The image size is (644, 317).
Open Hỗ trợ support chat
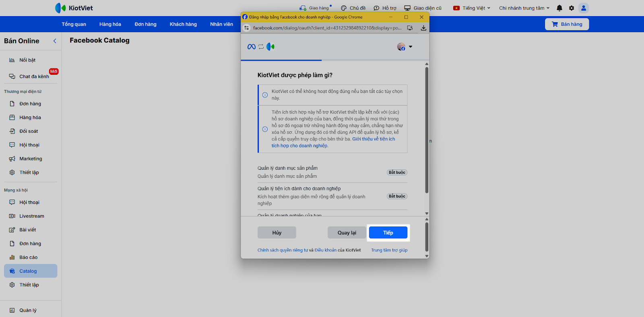click(x=385, y=8)
